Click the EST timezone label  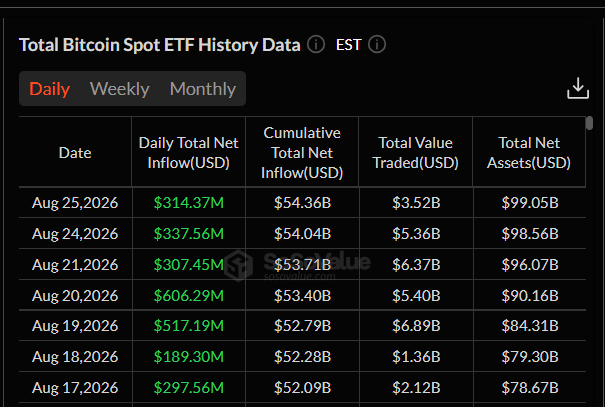pos(348,45)
